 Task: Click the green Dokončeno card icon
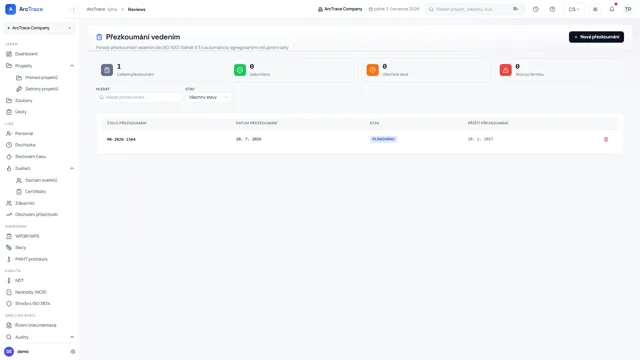pyautogui.click(x=240, y=70)
